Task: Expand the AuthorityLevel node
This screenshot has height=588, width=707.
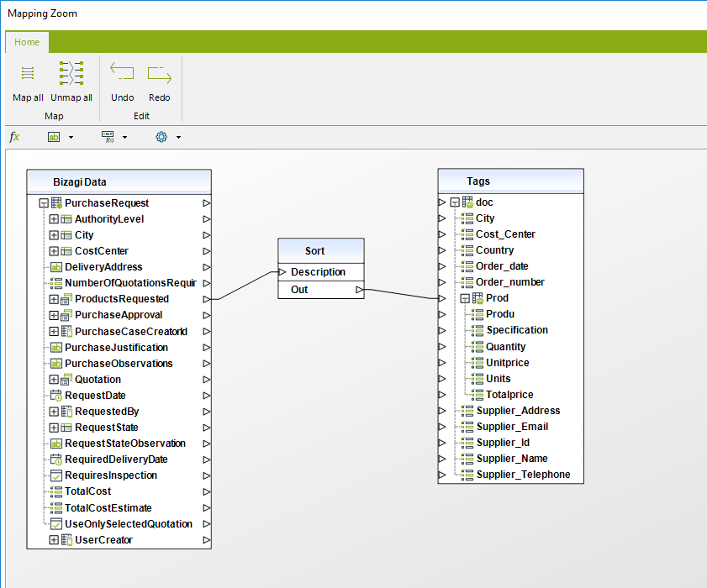Action: [x=54, y=219]
